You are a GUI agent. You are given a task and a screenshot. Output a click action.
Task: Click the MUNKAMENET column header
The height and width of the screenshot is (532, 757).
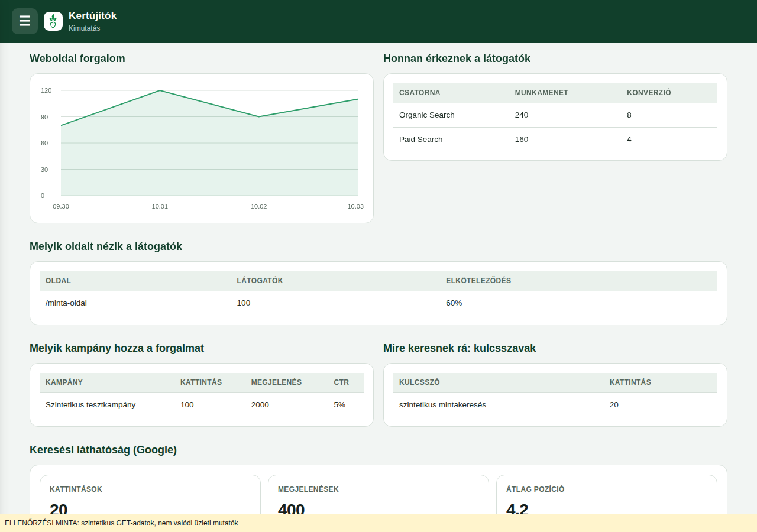click(x=542, y=93)
